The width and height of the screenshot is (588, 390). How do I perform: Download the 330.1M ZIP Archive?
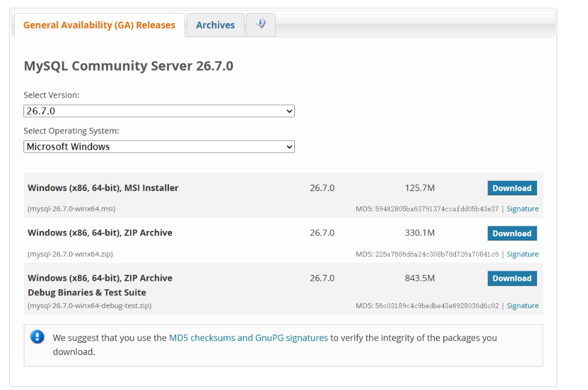tap(512, 233)
